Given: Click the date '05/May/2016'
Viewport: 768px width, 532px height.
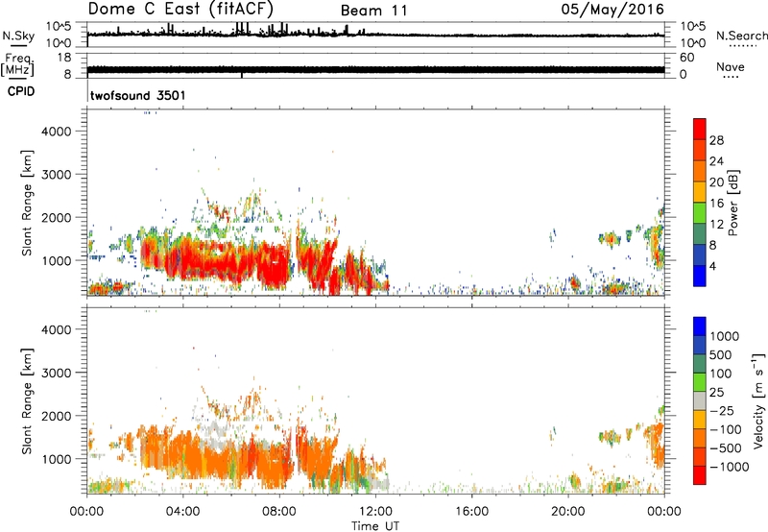Looking at the screenshot, I should [x=612, y=10].
